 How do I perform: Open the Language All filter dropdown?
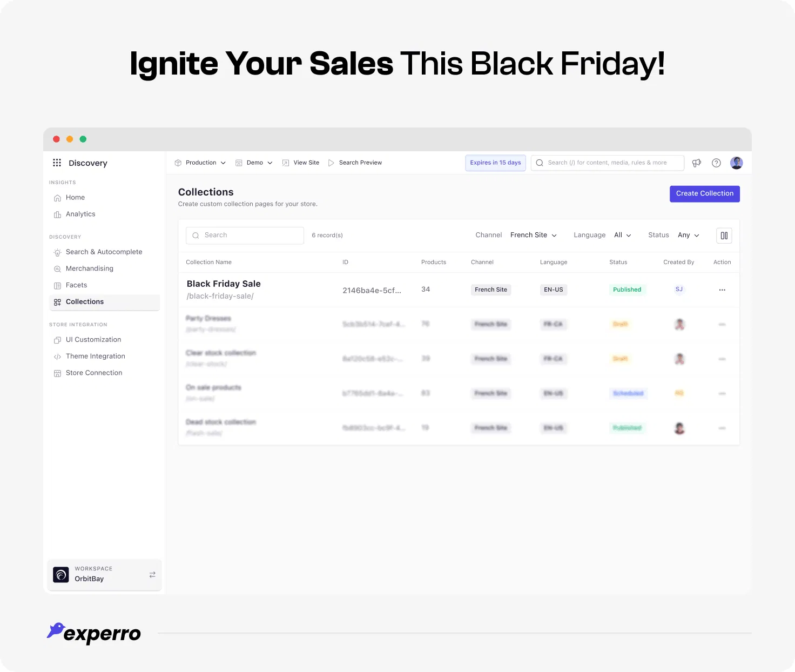622,235
